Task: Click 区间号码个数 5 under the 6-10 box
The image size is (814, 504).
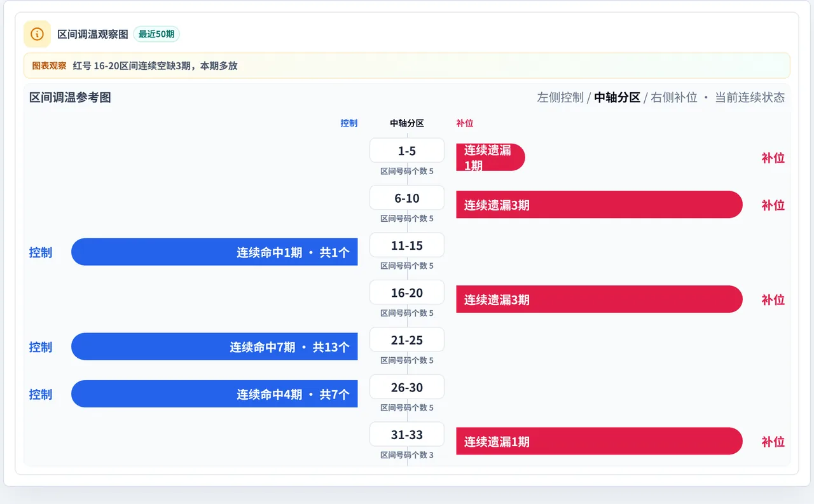Action: click(x=407, y=218)
